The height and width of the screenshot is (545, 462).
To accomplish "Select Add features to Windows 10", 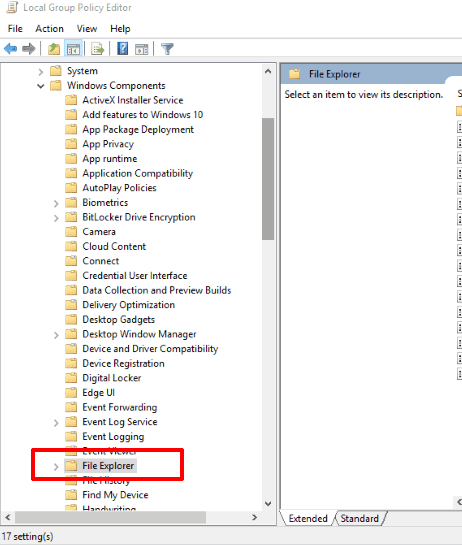I will click(143, 115).
